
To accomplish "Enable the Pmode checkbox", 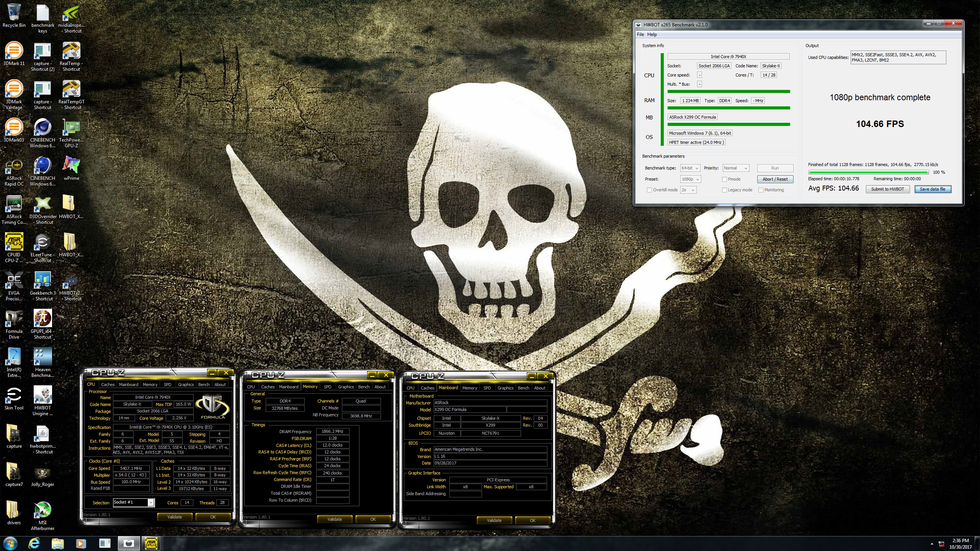I will (724, 179).
